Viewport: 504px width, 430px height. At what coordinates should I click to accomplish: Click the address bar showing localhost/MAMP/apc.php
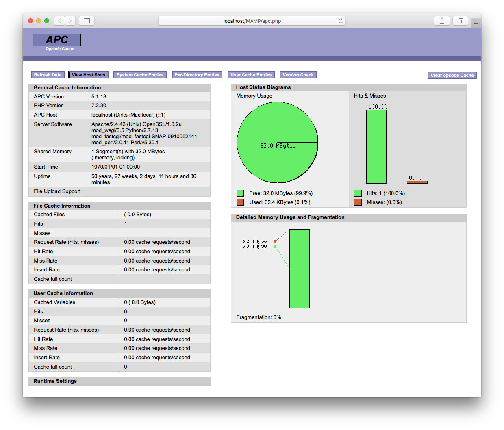[x=252, y=21]
